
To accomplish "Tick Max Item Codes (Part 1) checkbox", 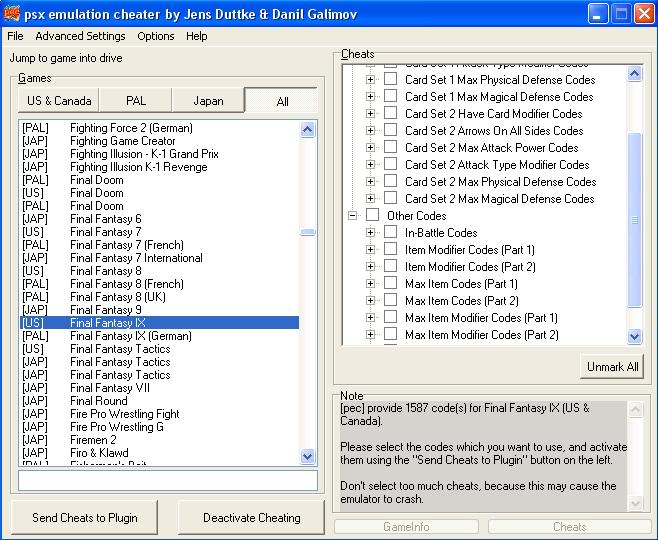I will click(x=390, y=283).
